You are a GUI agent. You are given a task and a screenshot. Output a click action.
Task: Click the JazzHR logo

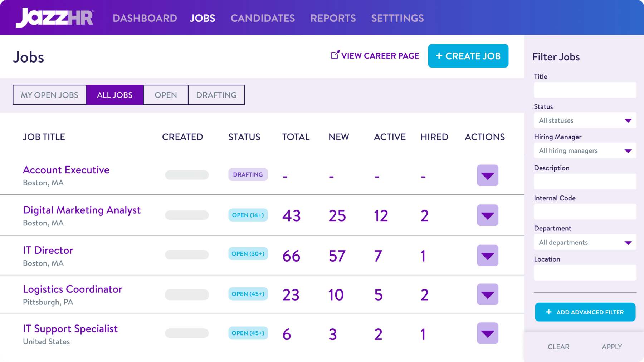click(54, 17)
